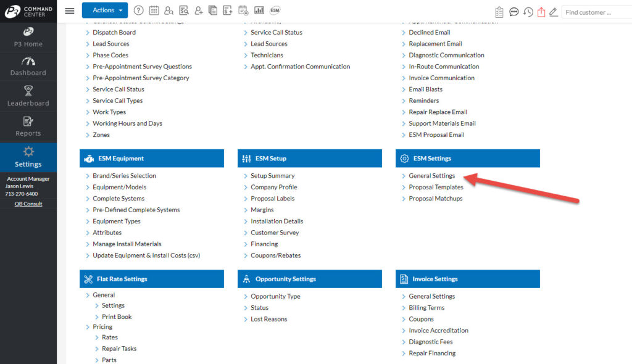Click the ESM round icon in toolbar
The height and width of the screenshot is (364, 632).
pyautogui.click(x=275, y=10)
